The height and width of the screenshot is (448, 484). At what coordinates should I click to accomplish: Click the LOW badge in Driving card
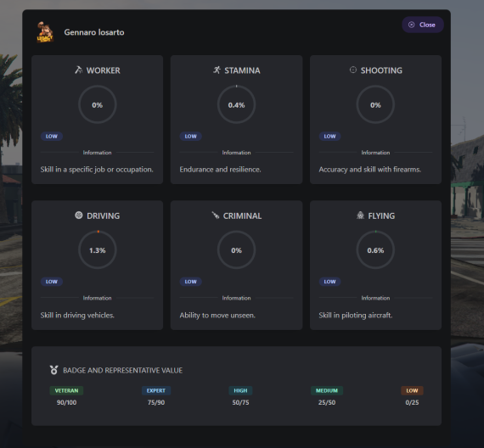pos(52,282)
